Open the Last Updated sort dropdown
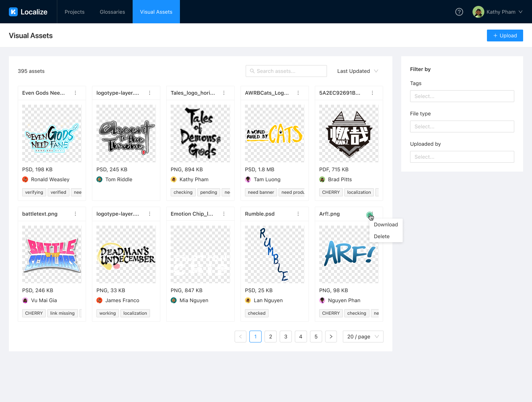Image resolution: width=532 pixels, height=402 pixels. pyautogui.click(x=357, y=71)
